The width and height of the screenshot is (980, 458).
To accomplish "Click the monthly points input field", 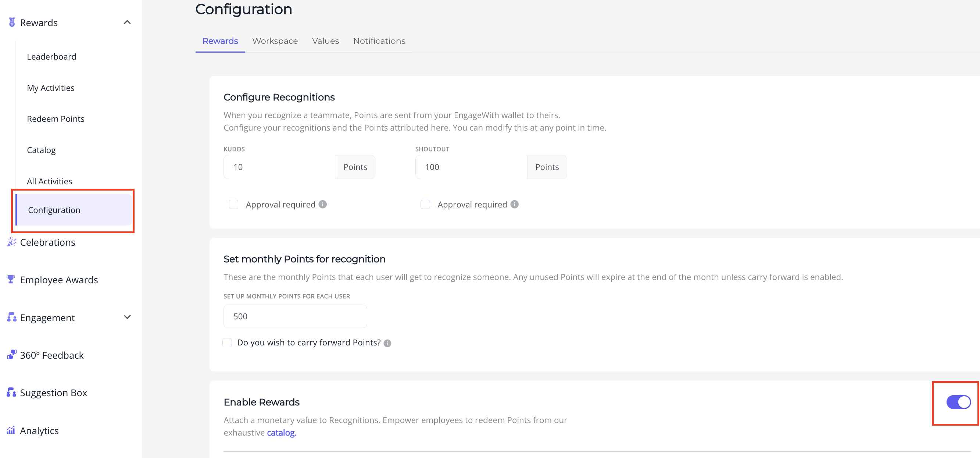I will [x=295, y=316].
